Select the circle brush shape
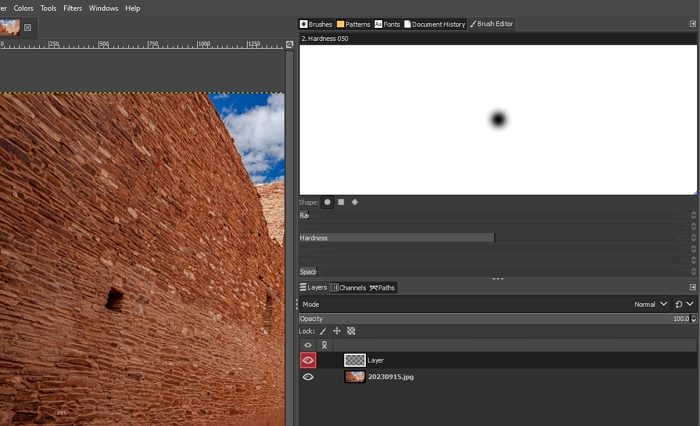The height and width of the screenshot is (426, 700). [x=327, y=202]
